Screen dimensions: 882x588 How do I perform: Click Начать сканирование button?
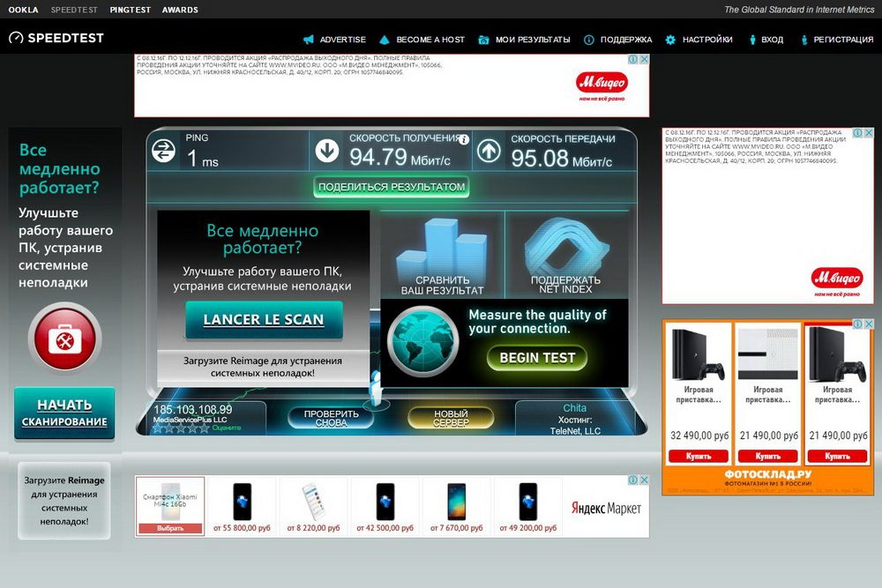(x=64, y=413)
